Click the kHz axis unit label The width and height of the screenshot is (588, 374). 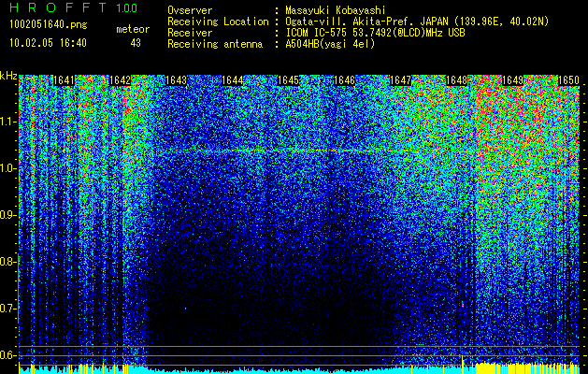point(8,76)
